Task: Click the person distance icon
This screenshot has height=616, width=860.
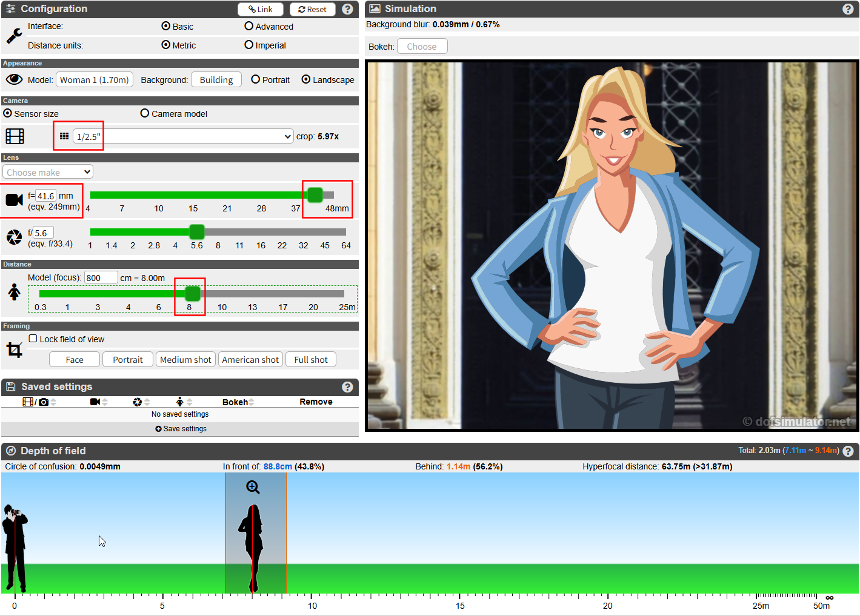Action: tap(15, 293)
